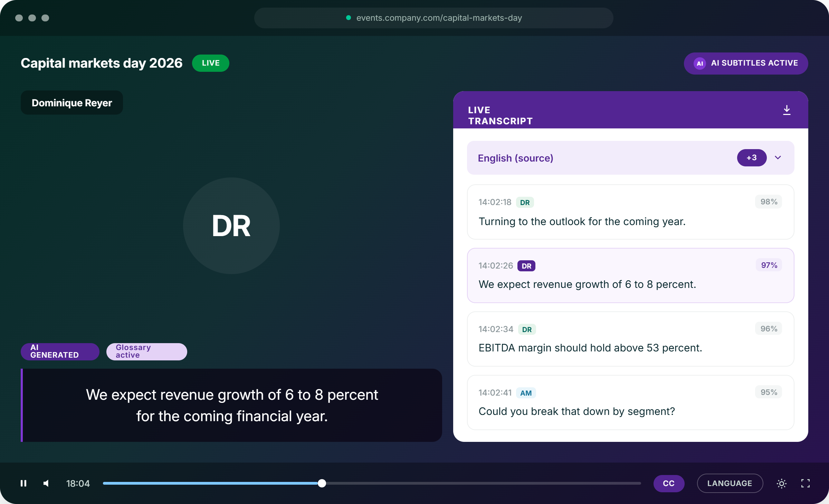
Task: Click the LIVE TRANSCRIPT panel header
Action: [630, 110]
